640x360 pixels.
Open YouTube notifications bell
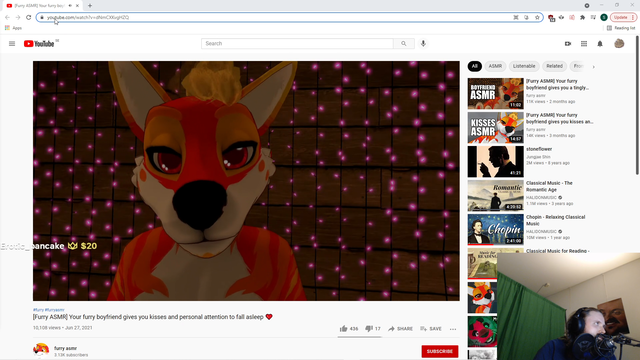[x=600, y=44]
